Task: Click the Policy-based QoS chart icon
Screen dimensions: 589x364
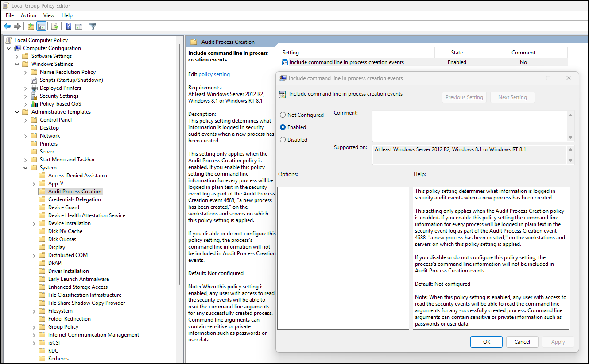Action: click(34, 104)
